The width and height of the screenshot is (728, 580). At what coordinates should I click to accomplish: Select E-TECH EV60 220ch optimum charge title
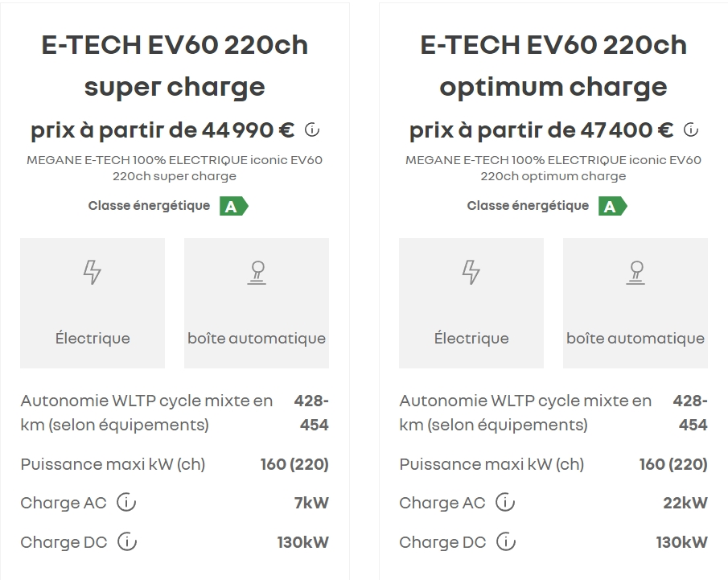[x=553, y=65]
